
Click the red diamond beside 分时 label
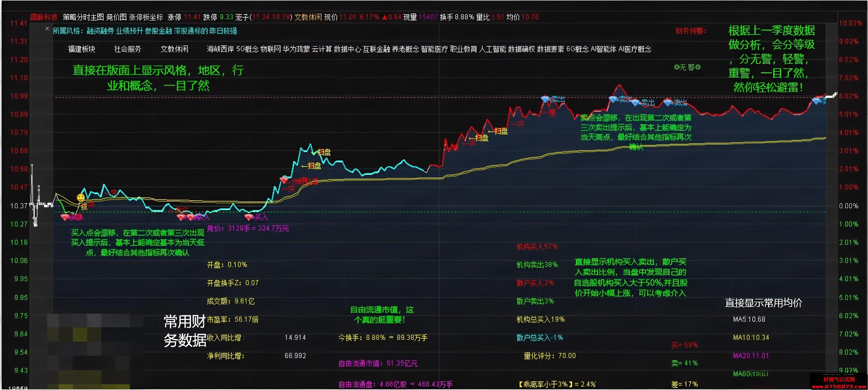pos(284,181)
